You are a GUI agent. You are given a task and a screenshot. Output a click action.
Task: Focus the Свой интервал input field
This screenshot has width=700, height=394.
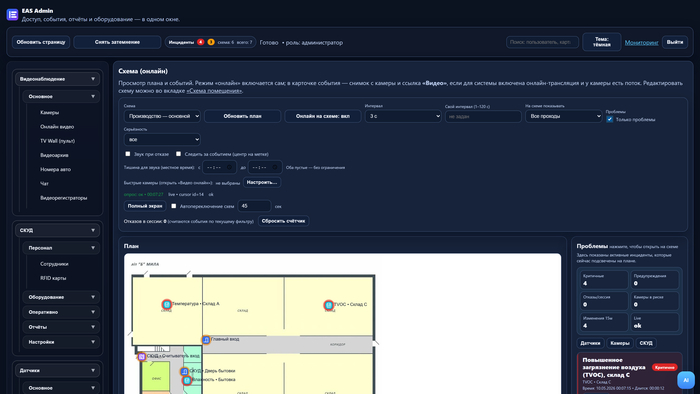[483, 116]
